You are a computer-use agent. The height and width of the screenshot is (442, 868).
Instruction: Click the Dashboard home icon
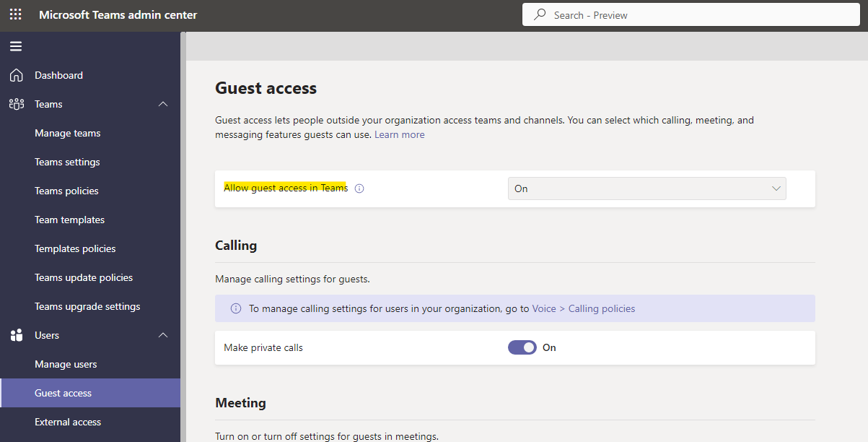(x=16, y=74)
